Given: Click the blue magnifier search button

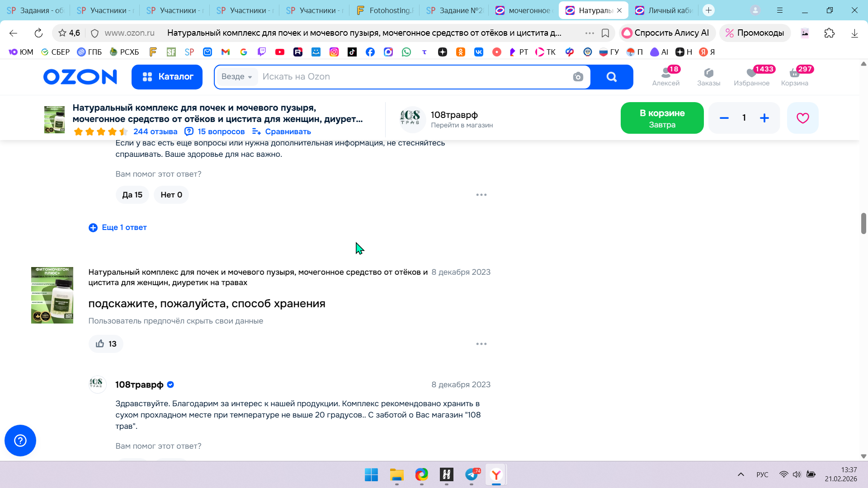Looking at the screenshot, I should coord(612,77).
